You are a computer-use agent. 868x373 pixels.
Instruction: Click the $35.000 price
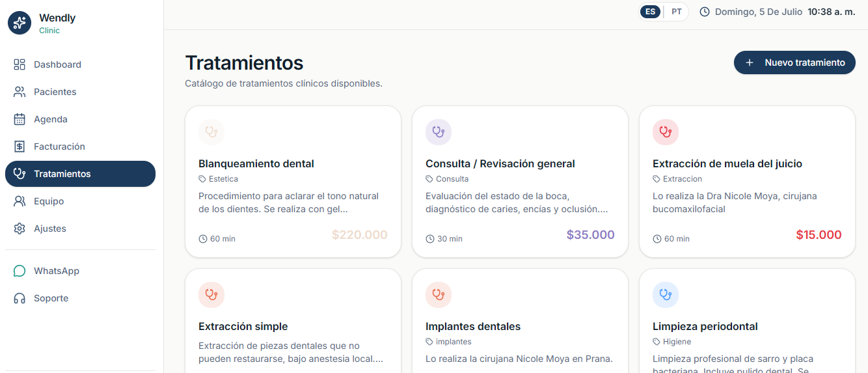[x=591, y=235]
